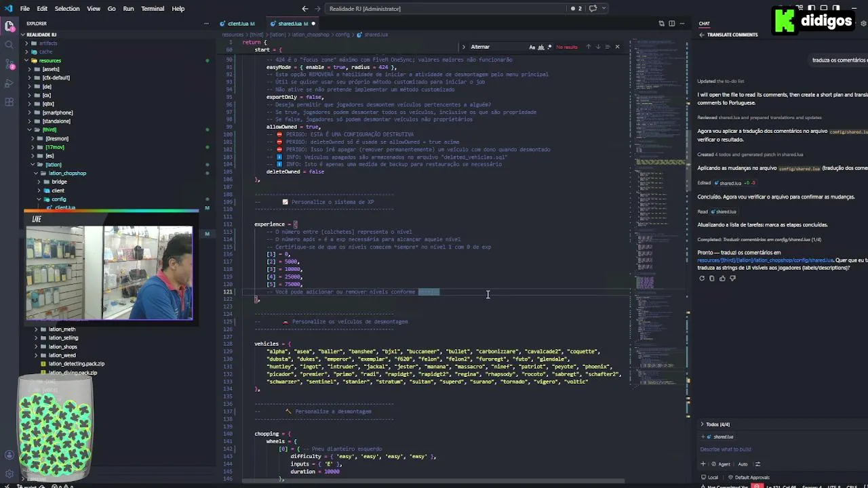Open the Source Control view
This screenshot has height=488, width=868.
tap(9, 64)
